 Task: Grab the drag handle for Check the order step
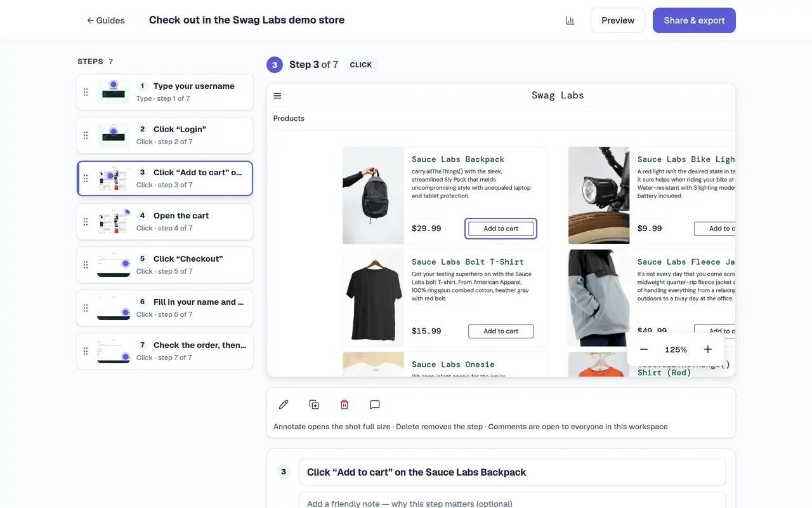coord(86,351)
